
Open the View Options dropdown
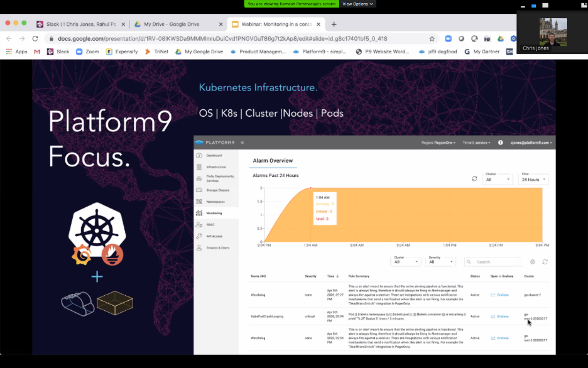pyautogui.click(x=357, y=4)
